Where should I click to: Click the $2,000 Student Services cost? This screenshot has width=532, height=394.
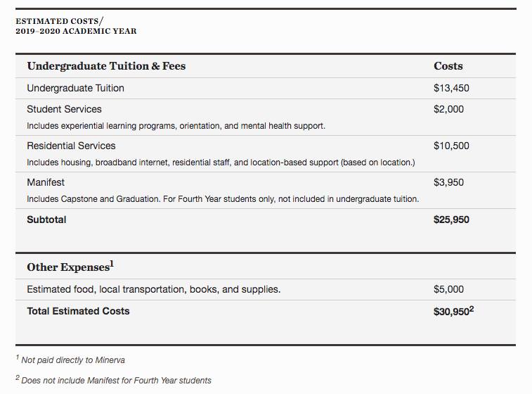pyautogui.click(x=448, y=109)
